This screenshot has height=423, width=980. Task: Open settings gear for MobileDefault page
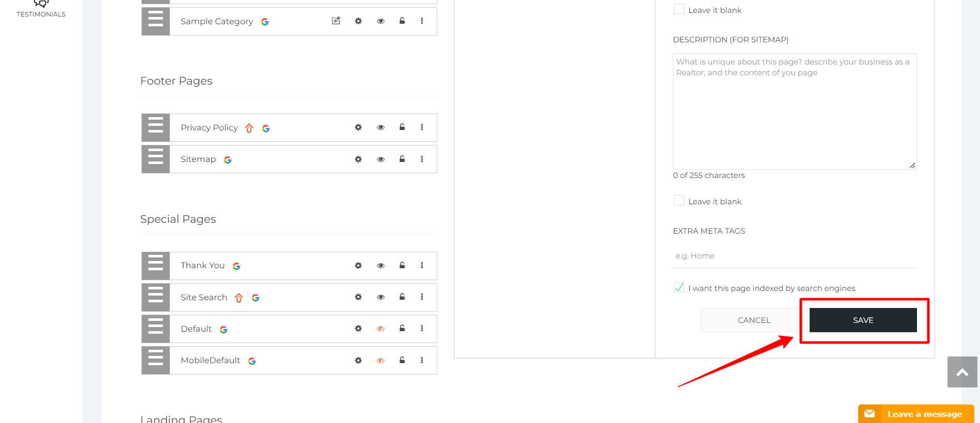tap(358, 360)
